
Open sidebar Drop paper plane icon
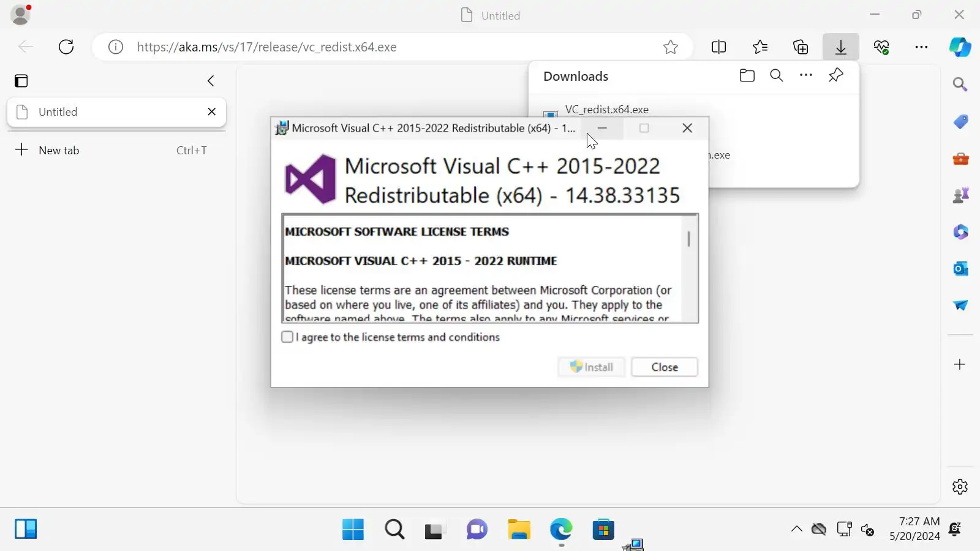click(960, 305)
